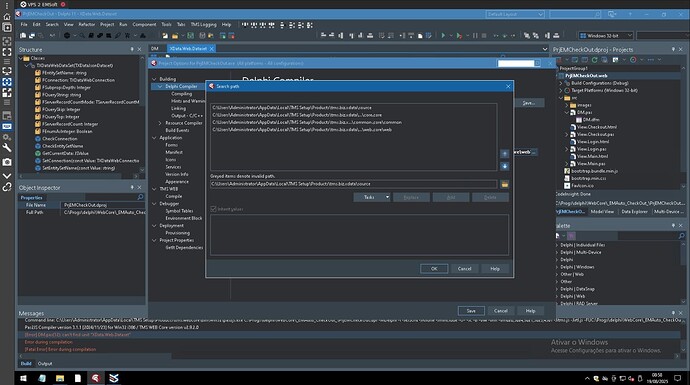Viewport: 690px width, 385px height.
Task: Click the green Run button in Delphi toolbar
Action: coord(443,36)
